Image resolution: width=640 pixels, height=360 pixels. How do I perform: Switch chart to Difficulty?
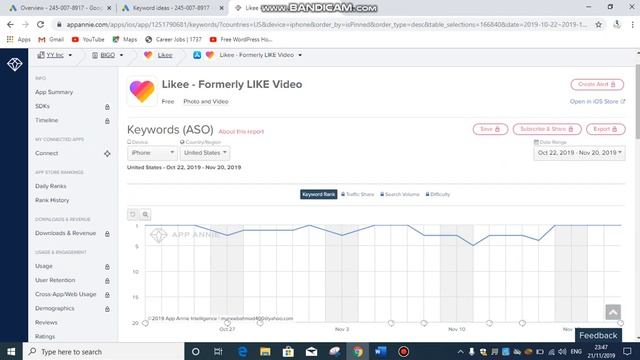coord(438,194)
